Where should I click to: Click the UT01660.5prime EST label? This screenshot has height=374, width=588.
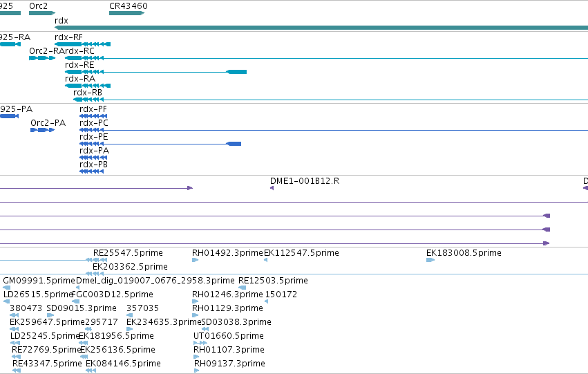point(229,336)
